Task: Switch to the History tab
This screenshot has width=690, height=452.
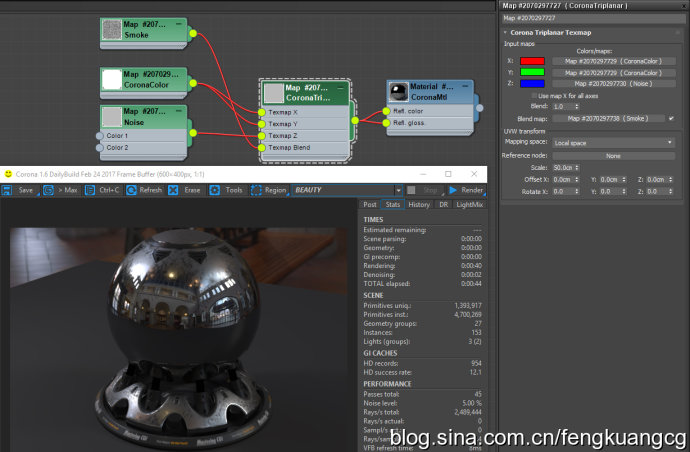Action: point(419,205)
